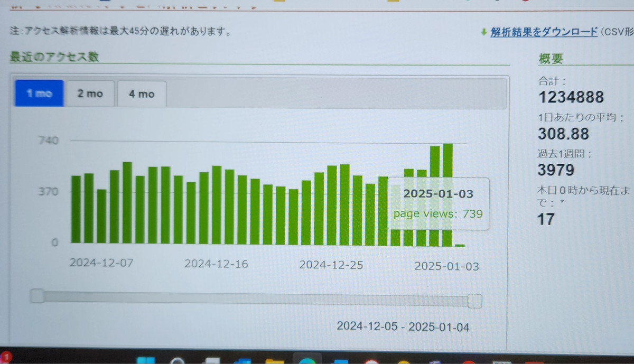Click the range text 2024-12-05 - 2025-01-04

point(403,326)
